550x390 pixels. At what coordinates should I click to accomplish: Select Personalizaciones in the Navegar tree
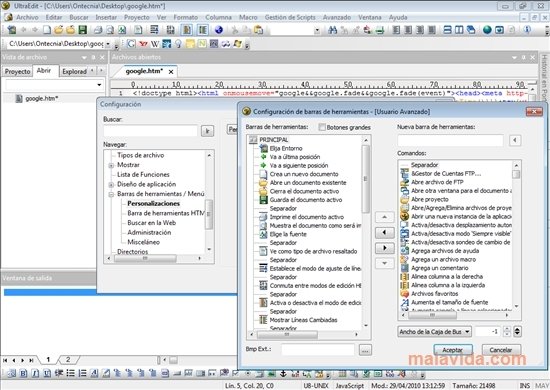coord(153,203)
